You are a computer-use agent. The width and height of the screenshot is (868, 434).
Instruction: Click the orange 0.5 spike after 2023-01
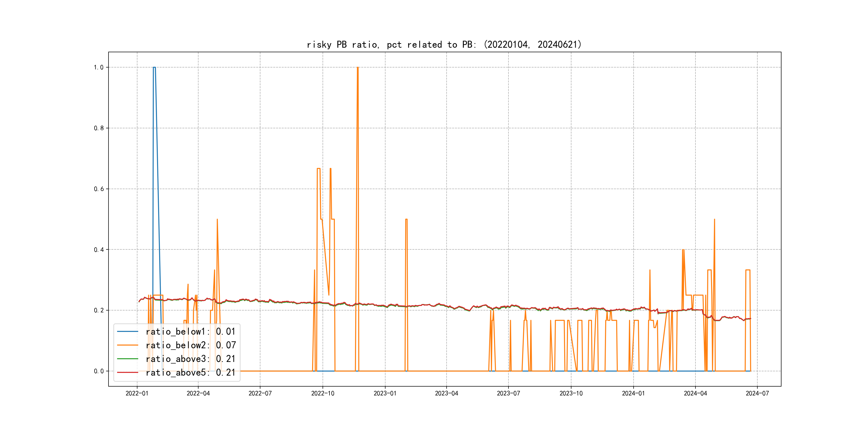point(406,219)
